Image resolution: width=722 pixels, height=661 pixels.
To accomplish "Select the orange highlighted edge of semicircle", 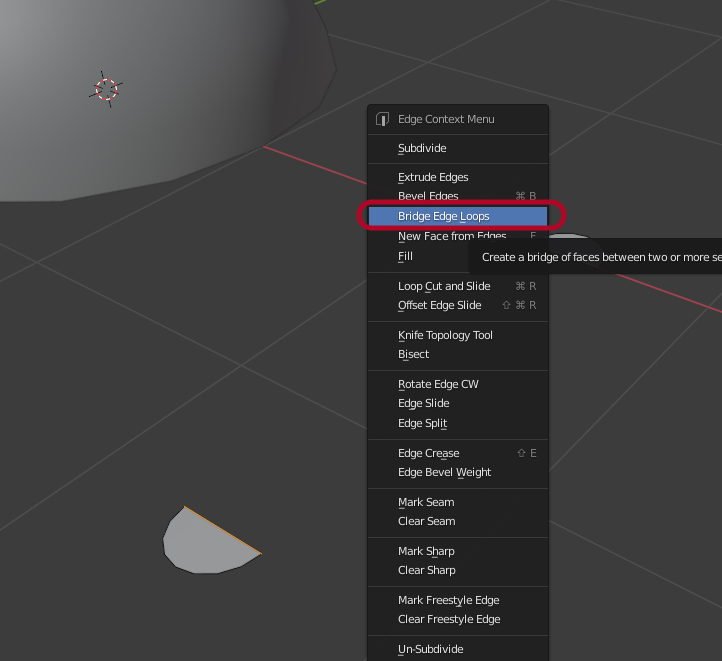I will [223, 530].
